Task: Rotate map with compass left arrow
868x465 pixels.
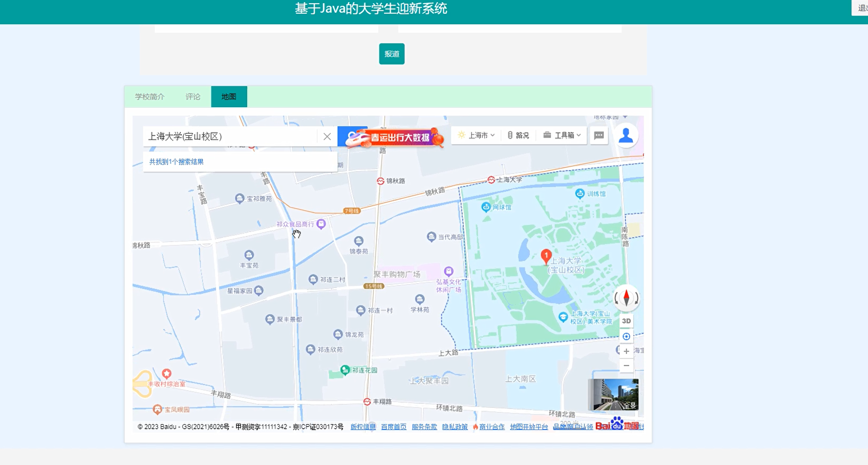Action: point(617,298)
